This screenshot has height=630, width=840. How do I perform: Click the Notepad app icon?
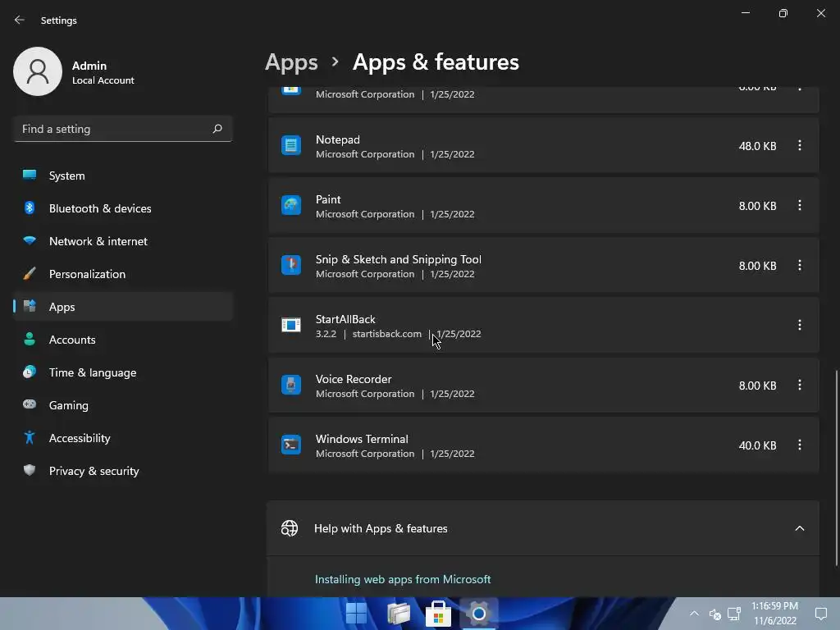tap(291, 145)
